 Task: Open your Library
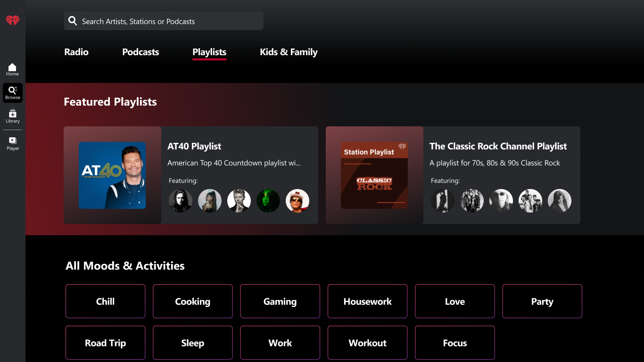click(12, 116)
